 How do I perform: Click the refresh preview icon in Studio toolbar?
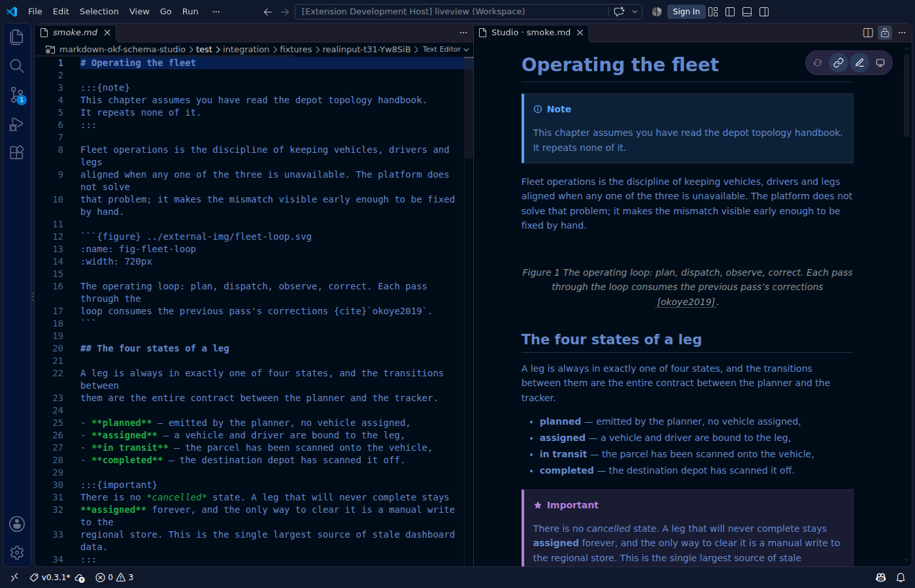click(x=818, y=63)
